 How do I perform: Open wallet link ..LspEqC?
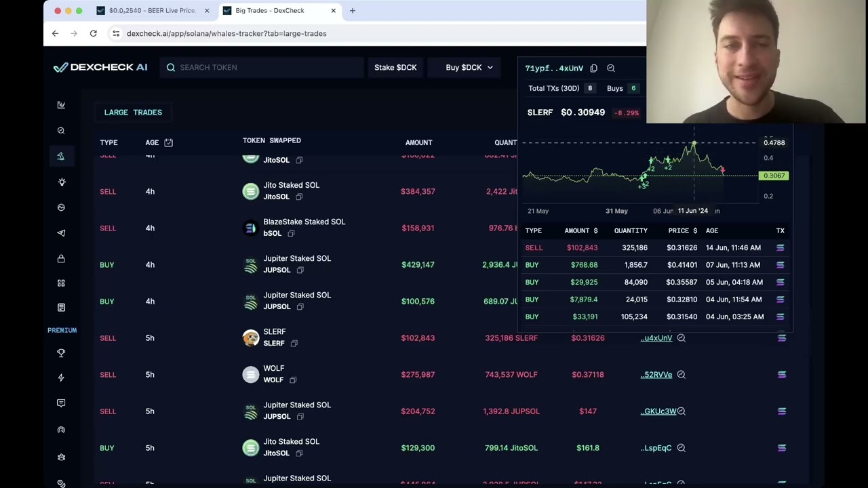[x=656, y=447]
